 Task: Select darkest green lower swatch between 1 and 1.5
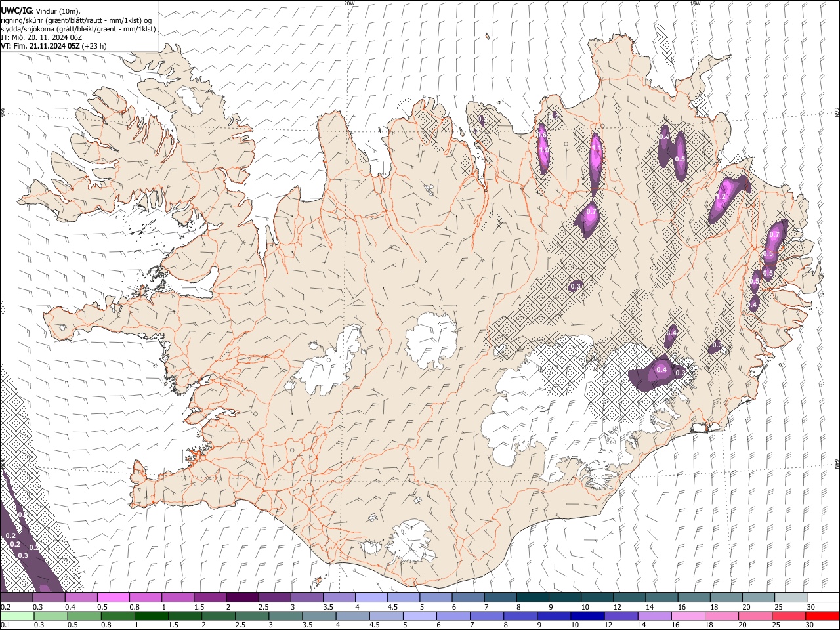tap(151, 616)
